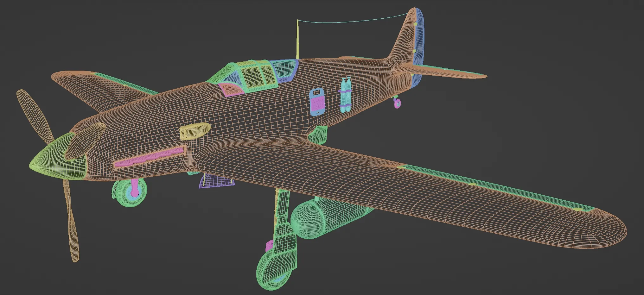Screen dimensions: 644x295
Task: Select the pink exhaust stack on cowling
Action: pos(150,157)
